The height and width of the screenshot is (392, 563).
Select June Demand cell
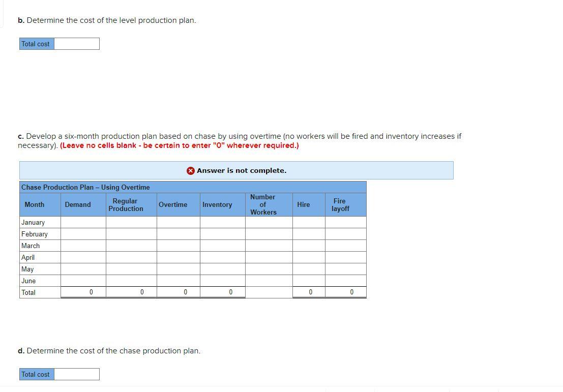coord(83,281)
